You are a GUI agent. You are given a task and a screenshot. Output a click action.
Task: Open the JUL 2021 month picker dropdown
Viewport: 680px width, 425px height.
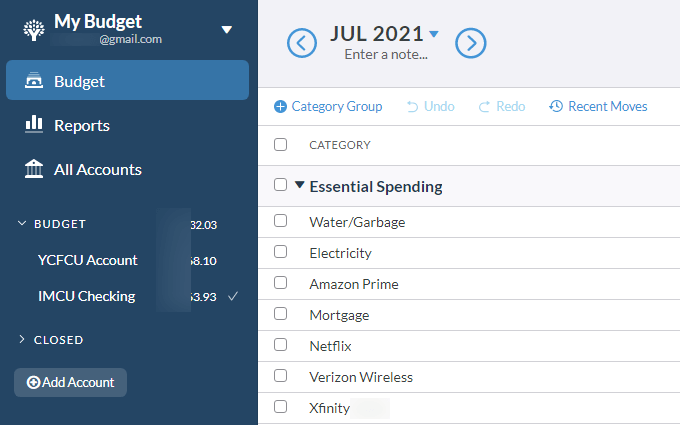point(434,34)
